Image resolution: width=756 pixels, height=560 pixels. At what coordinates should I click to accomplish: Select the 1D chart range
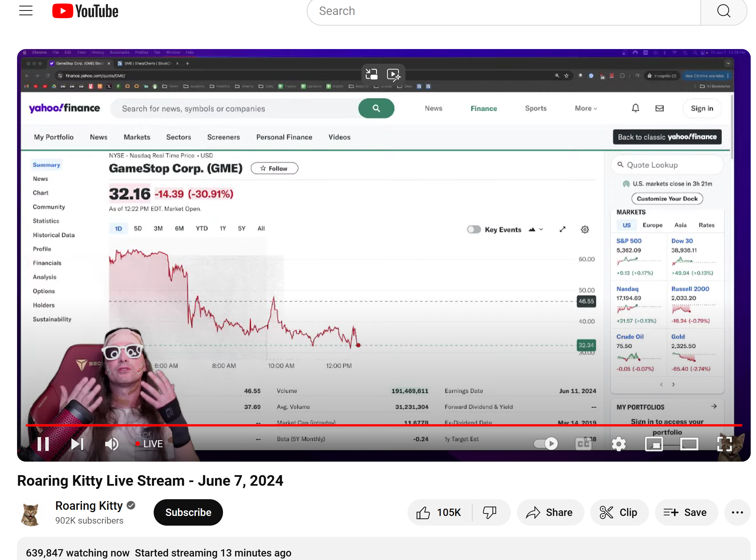click(x=118, y=228)
